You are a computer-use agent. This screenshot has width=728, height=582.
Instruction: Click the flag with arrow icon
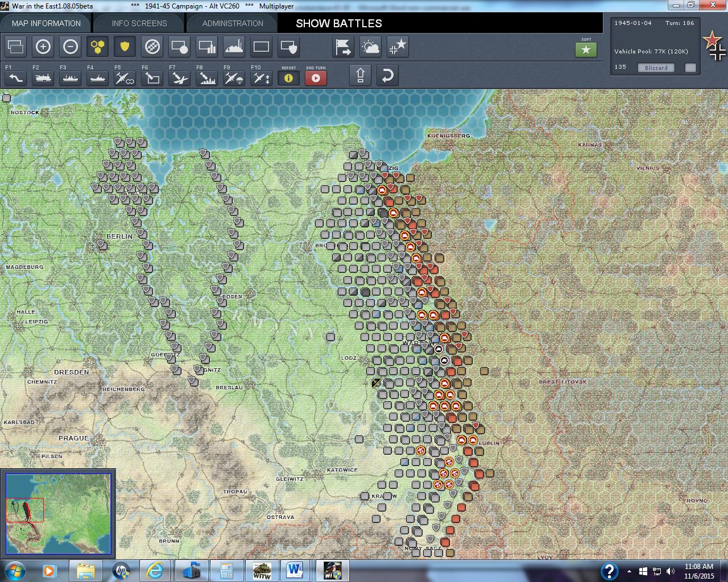click(x=344, y=47)
